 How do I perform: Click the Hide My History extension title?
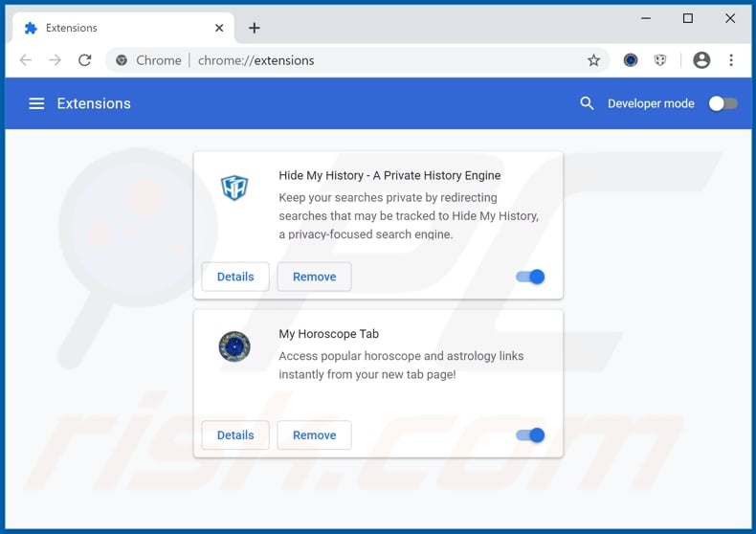pyautogui.click(x=389, y=175)
